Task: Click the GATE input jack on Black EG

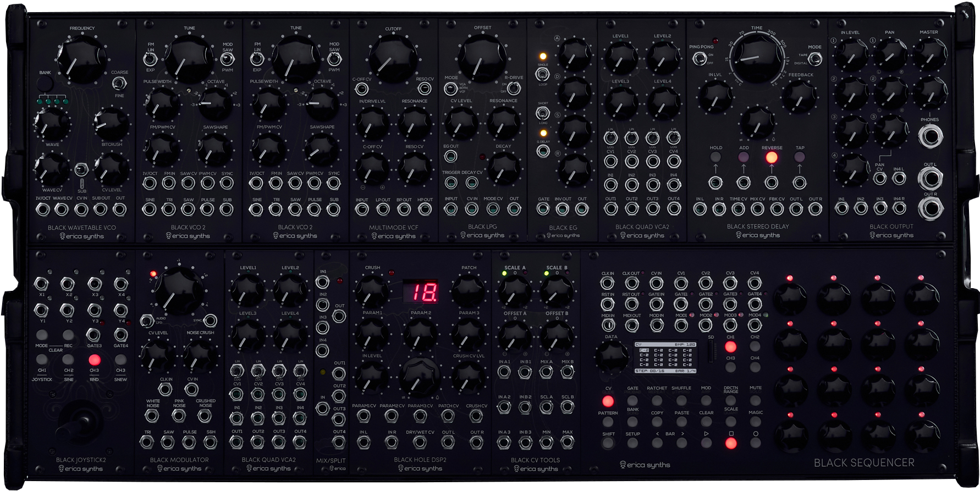Action: pos(543,209)
